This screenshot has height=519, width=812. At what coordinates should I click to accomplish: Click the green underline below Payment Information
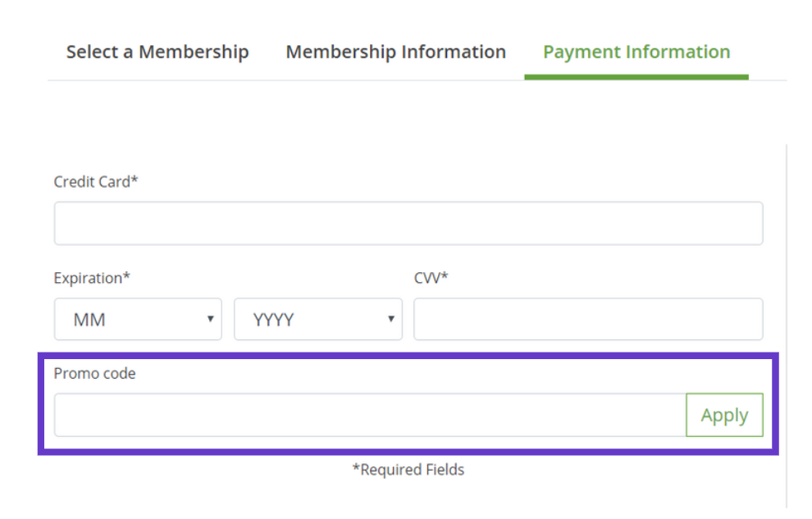(636, 77)
